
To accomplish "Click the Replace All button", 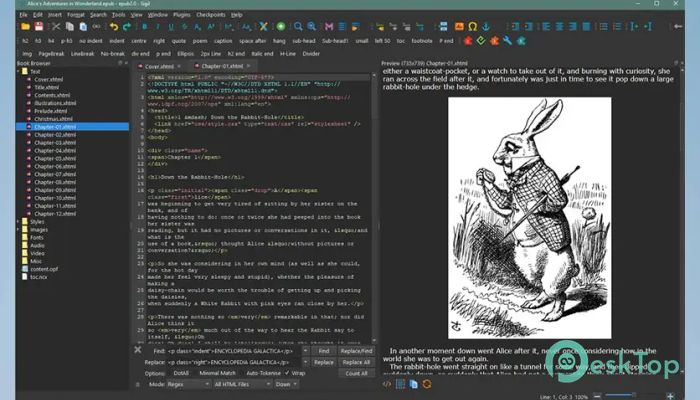I will click(356, 362).
